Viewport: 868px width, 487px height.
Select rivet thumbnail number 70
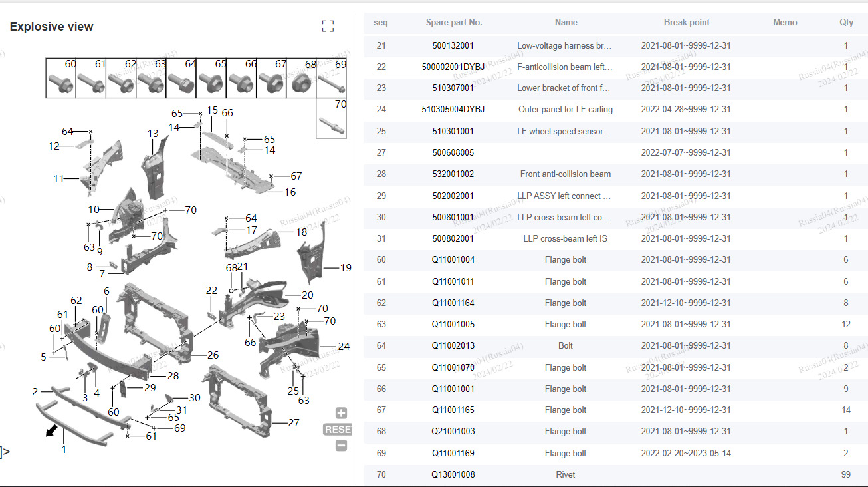point(332,118)
